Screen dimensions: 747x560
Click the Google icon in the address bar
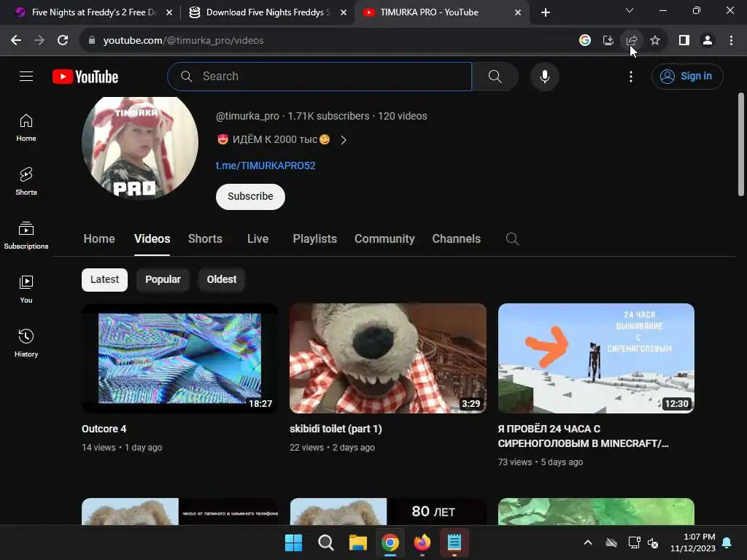tap(584, 41)
